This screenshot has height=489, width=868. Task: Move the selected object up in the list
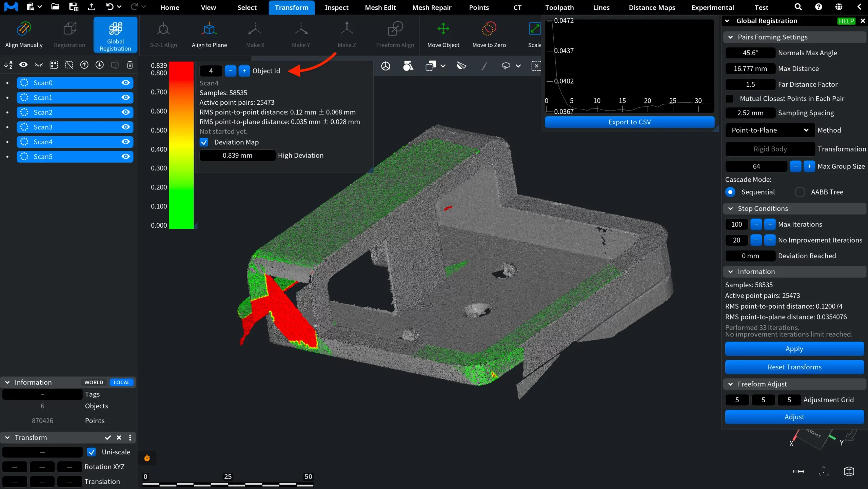tap(84, 65)
